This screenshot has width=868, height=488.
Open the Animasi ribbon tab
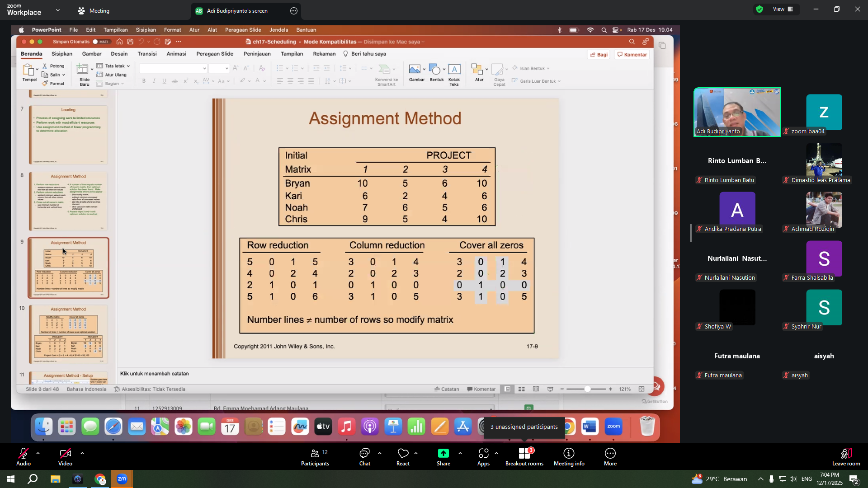[176, 54]
